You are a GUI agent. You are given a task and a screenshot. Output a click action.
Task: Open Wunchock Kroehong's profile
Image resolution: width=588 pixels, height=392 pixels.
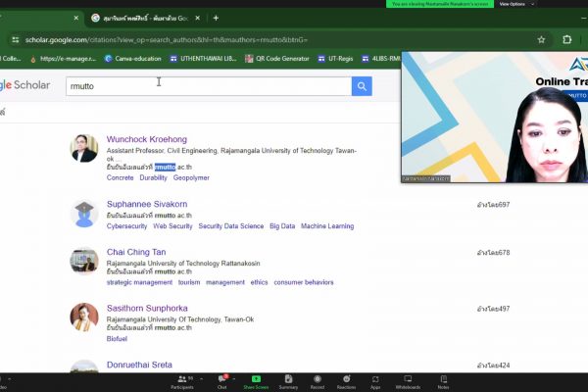[x=147, y=139]
